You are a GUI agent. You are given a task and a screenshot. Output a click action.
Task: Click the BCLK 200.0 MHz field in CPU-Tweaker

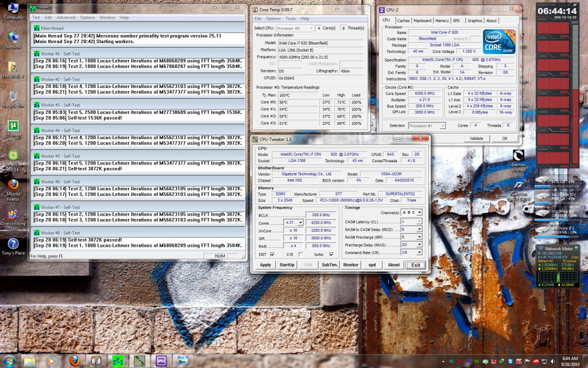point(321,215)
